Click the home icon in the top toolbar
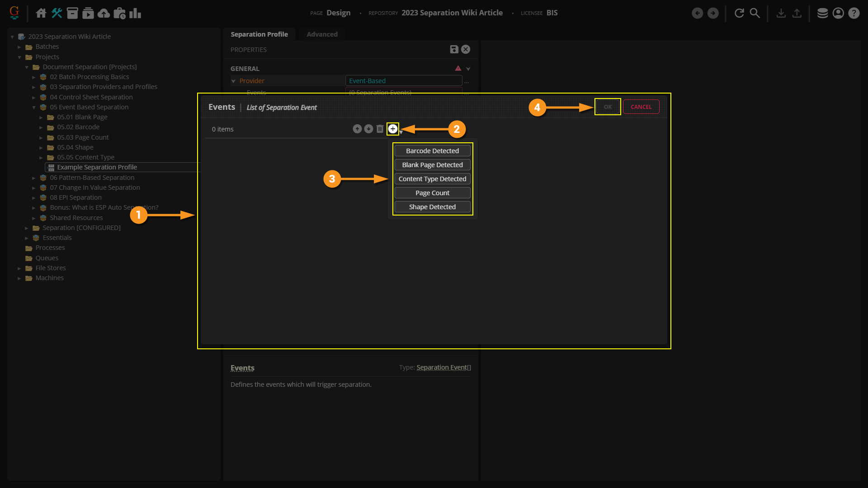868x488 pixels. [41, 13]
